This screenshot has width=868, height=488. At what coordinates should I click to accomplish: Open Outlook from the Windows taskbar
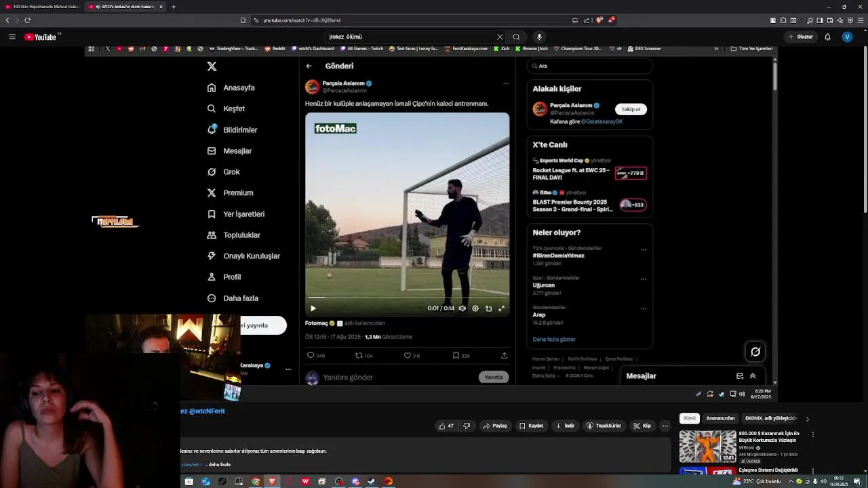[205, 481]
